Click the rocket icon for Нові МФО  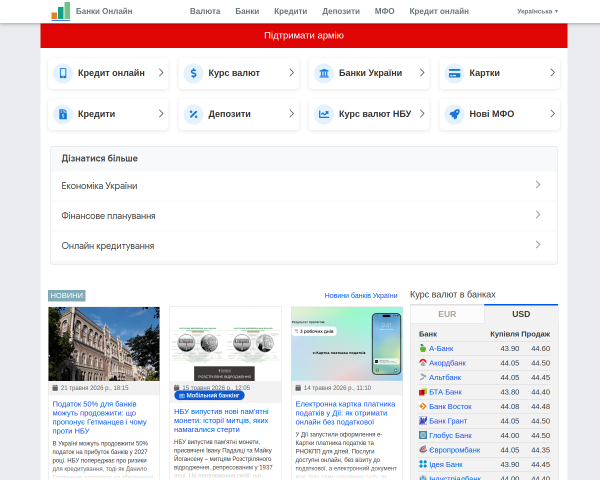(x=455, y=114)
